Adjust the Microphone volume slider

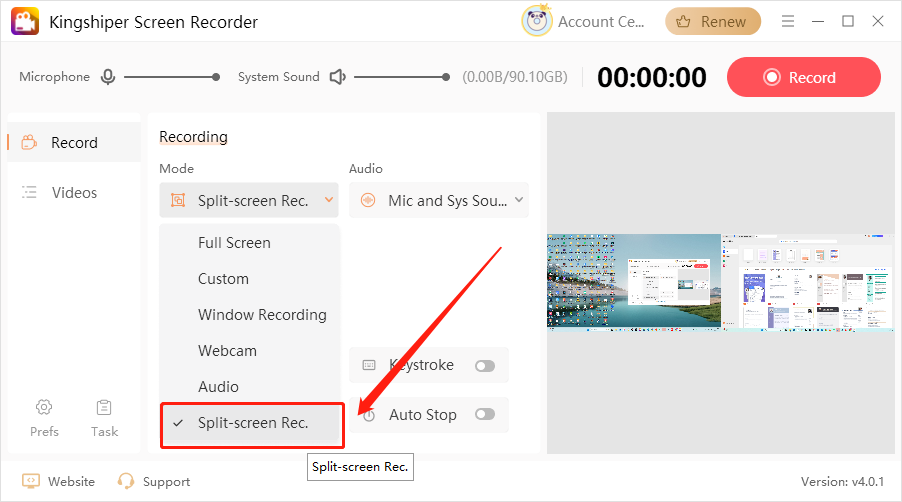[x=171, y=77]
